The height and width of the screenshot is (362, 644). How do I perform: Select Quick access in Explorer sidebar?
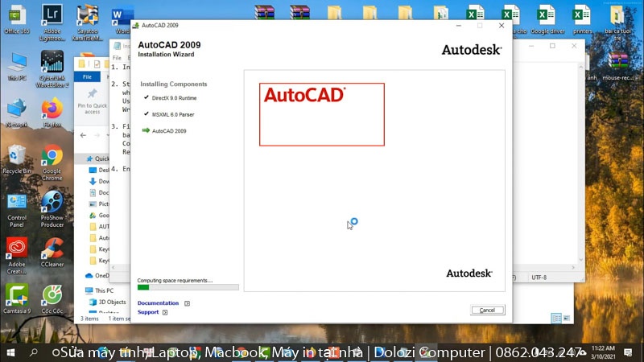[x=97, y=158]
